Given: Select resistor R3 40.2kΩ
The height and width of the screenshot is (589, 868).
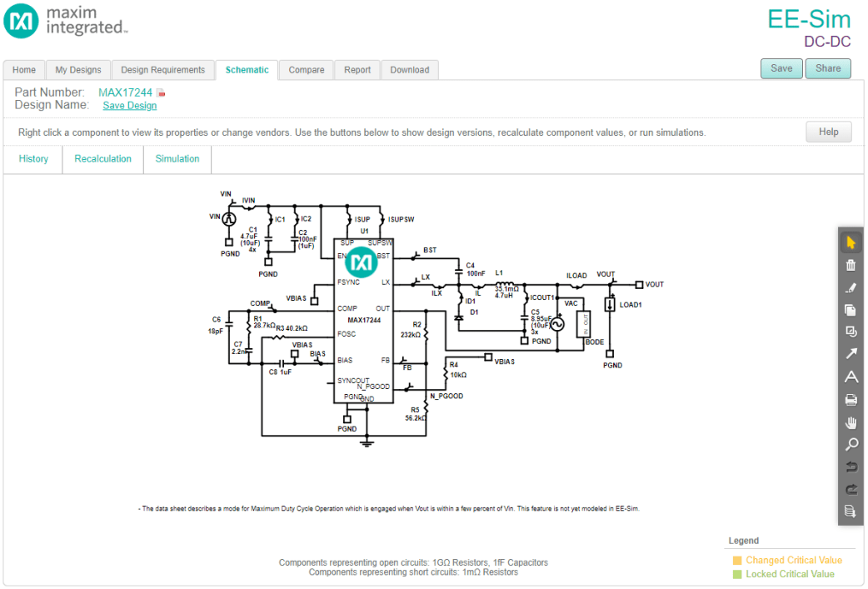Looking at the screenshot, I should coord(279,337).
